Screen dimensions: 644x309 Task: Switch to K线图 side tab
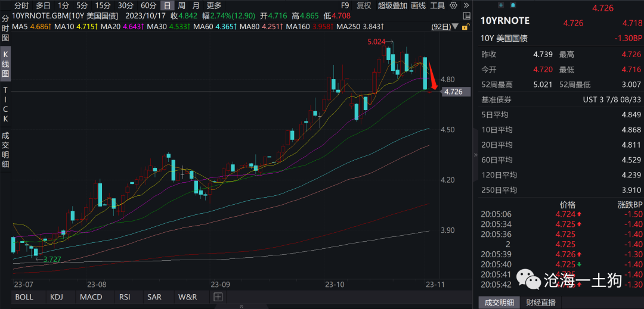pos(6,64)
